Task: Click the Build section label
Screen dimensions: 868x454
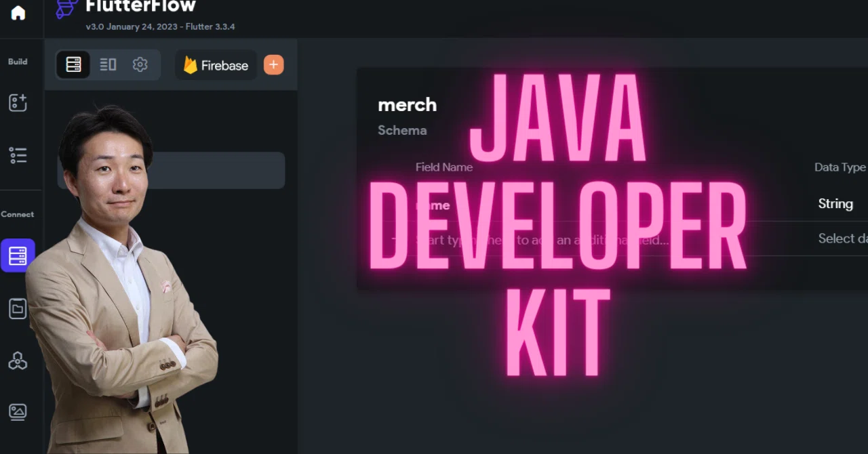Action: (18, 62)
